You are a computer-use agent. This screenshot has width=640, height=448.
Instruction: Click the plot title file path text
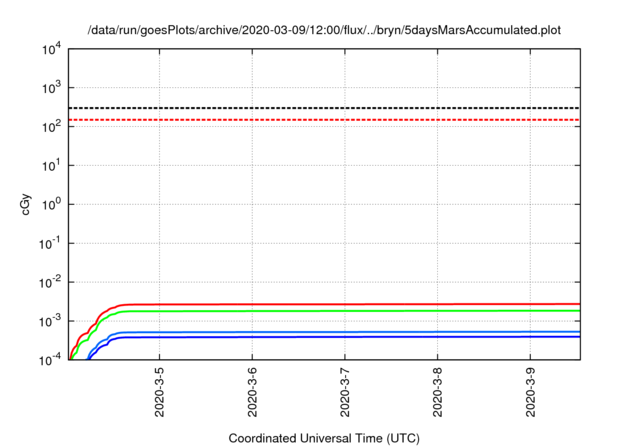[324, 30]
